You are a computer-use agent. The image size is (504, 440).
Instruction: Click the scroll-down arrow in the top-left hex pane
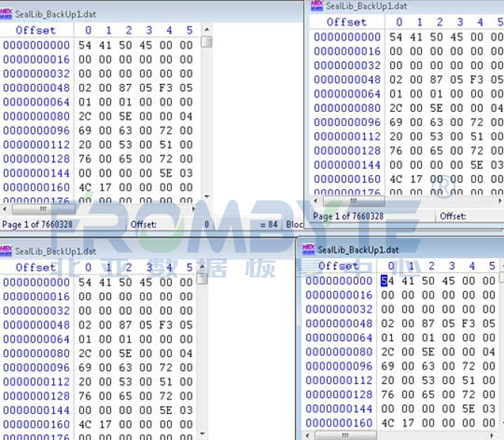(207, 196)
